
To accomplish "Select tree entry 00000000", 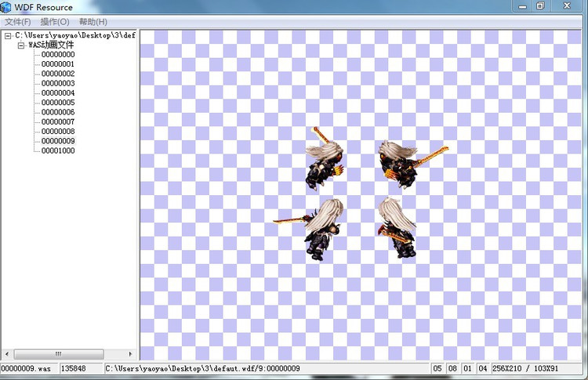I will [x=58, y=55].
